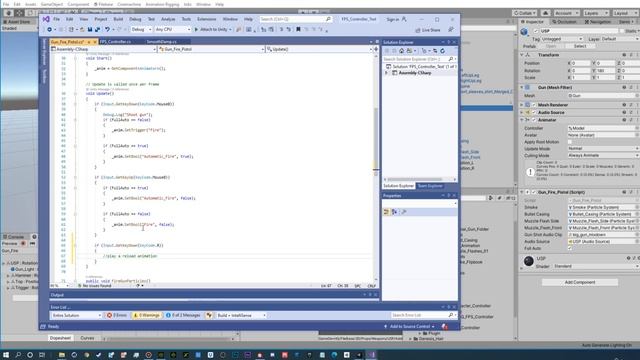Open the Untagged tag dropdown in Inspector
Screen dimensions: 640x360
[x=562, y=39]
